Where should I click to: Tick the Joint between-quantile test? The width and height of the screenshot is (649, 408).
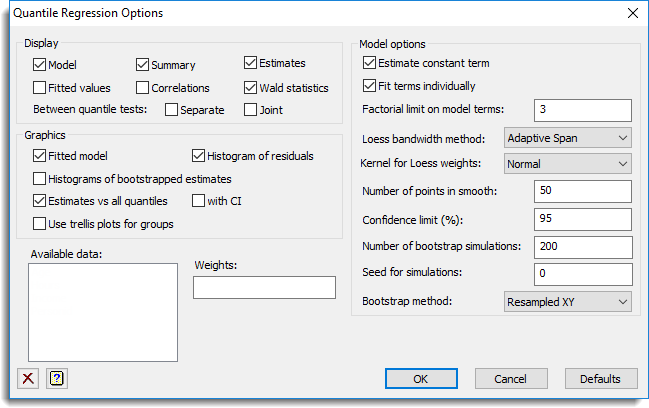pos(251,110)
